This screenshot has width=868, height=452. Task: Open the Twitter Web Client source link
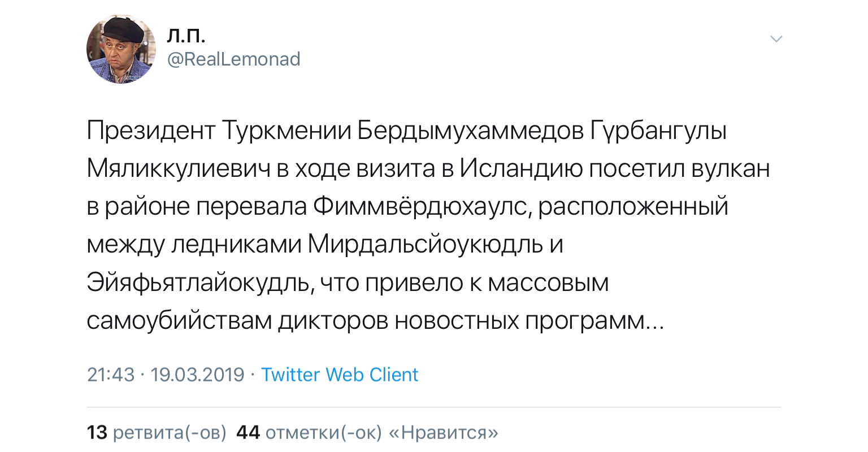tap(340, 375)
